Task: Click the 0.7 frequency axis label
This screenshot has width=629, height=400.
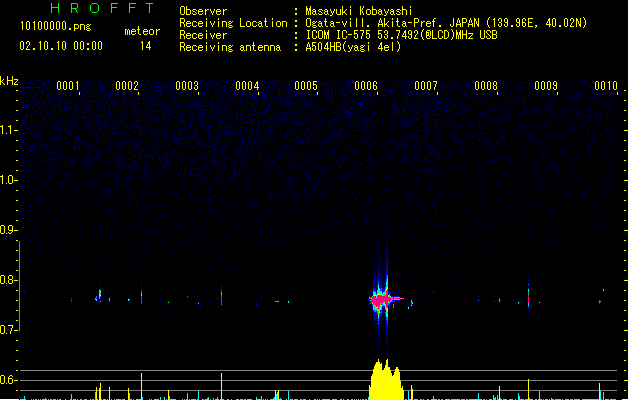Action: (x=9, y=330)
